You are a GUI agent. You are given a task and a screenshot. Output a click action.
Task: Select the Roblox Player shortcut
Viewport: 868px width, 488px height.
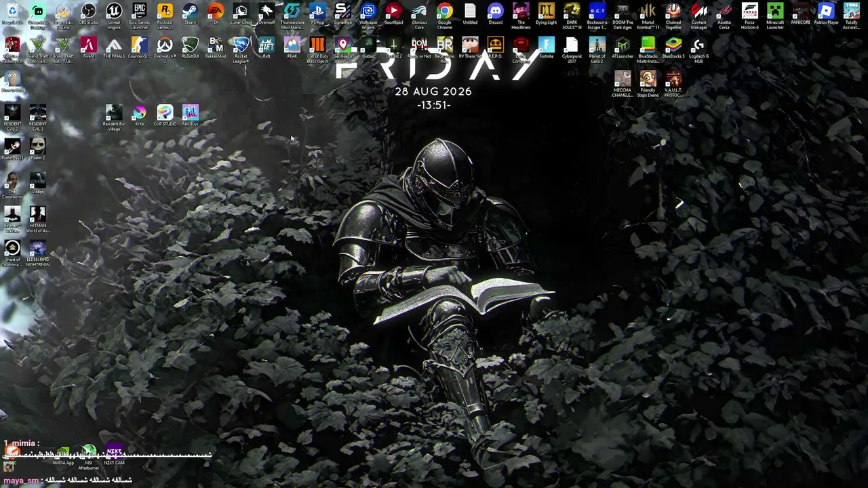click(826, 15)
